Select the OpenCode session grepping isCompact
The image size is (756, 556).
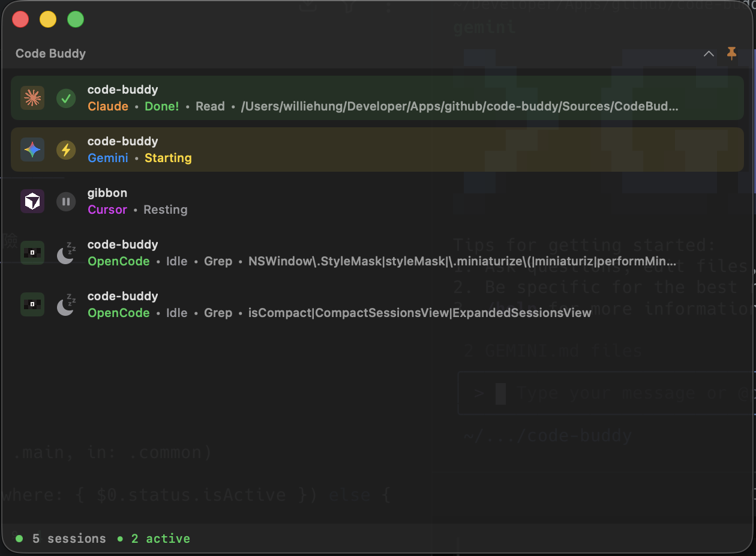point(377,304)
